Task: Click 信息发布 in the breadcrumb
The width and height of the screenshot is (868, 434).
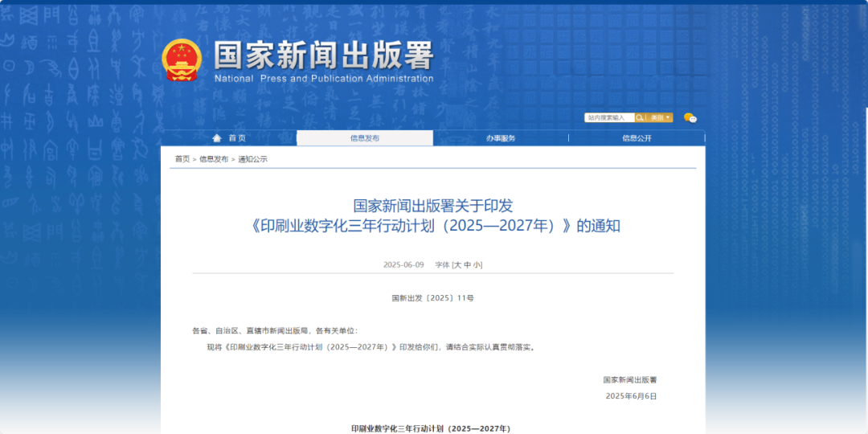Action: click(214, 159)
